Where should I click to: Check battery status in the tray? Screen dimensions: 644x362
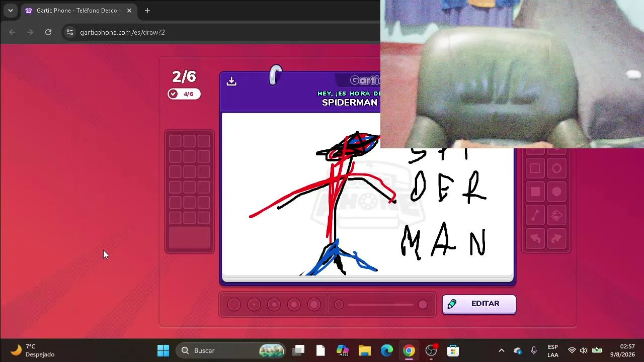(597, 350)
